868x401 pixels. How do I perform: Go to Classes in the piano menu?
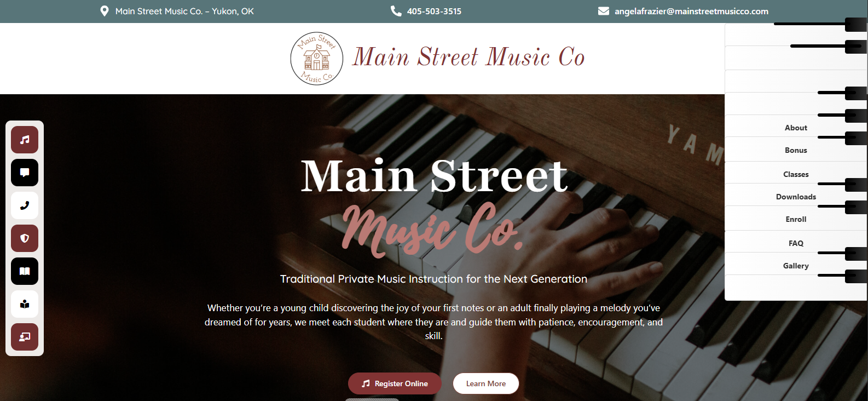796,174
